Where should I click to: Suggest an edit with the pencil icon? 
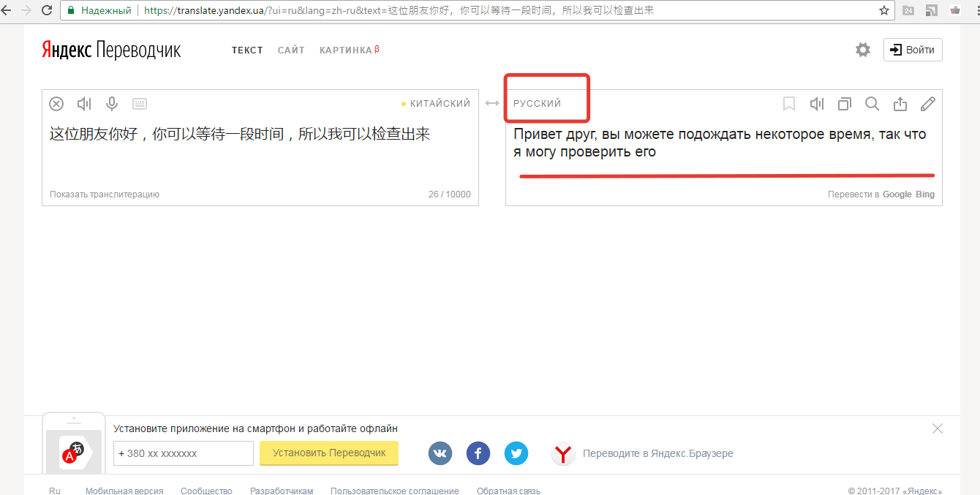(x=927, y=104)
